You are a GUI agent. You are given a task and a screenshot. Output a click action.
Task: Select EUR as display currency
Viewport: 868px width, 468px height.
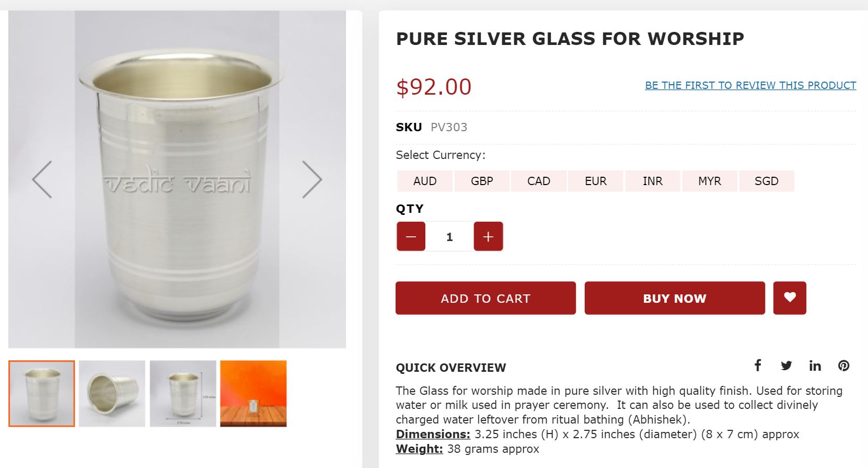595,181
